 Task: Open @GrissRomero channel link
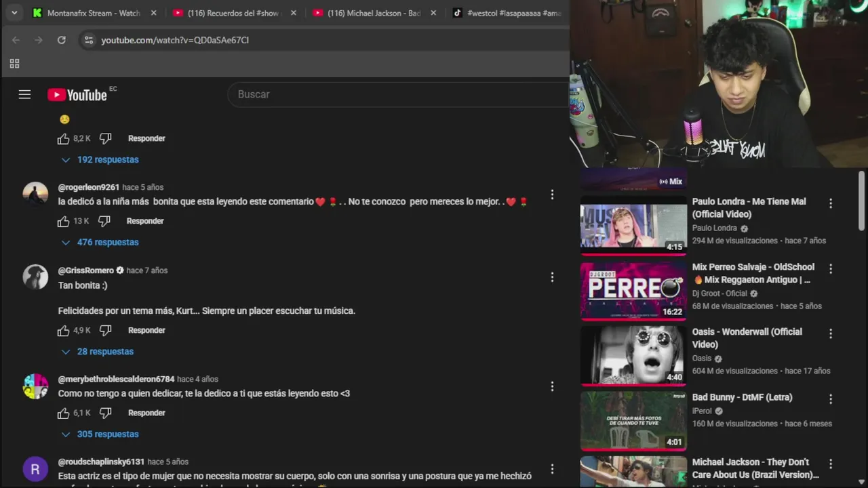coord(86,270)
